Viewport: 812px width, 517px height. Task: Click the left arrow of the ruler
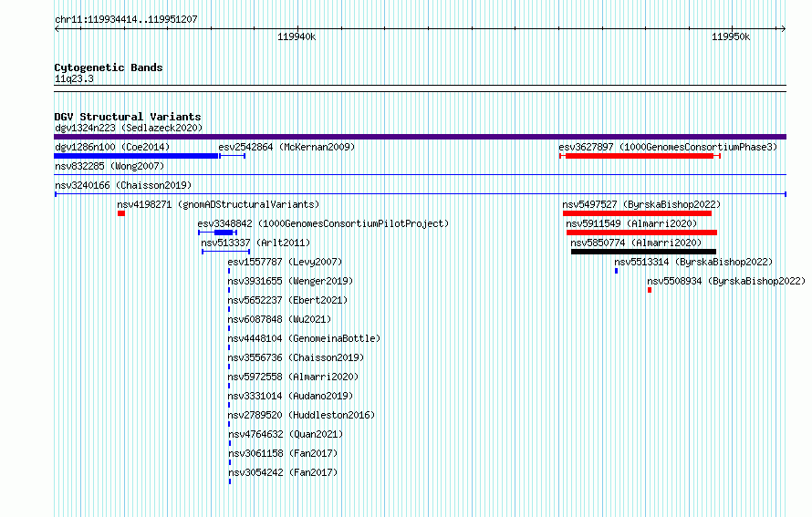57,29
